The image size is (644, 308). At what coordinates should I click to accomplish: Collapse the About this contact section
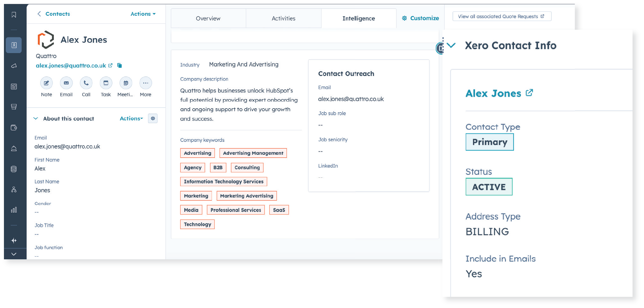pyautogui.click(x=36, y=118)
